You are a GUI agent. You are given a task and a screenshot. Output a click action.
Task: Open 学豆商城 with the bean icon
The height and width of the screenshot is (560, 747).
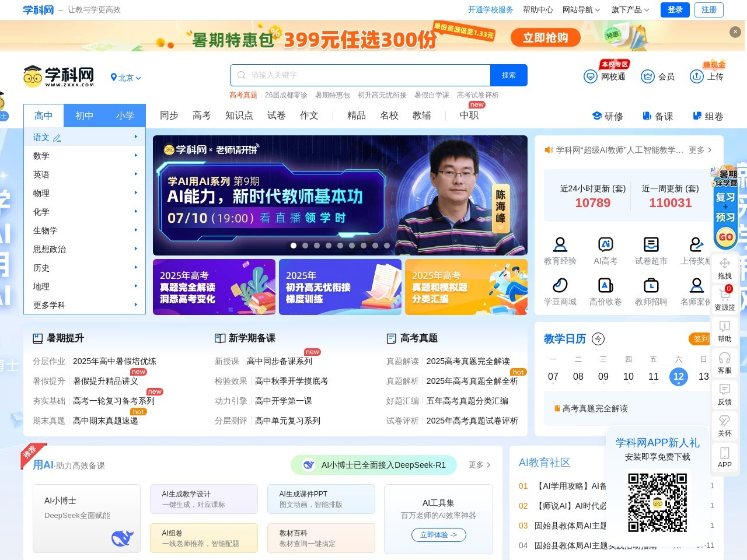tap(561, 286)
